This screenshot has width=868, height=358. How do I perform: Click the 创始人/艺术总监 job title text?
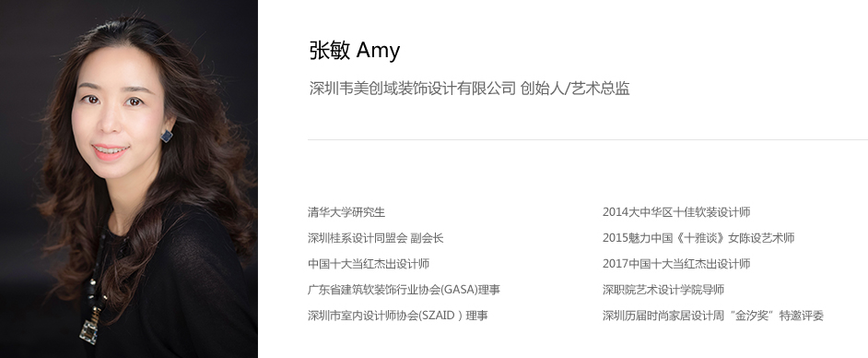[575, 88]
